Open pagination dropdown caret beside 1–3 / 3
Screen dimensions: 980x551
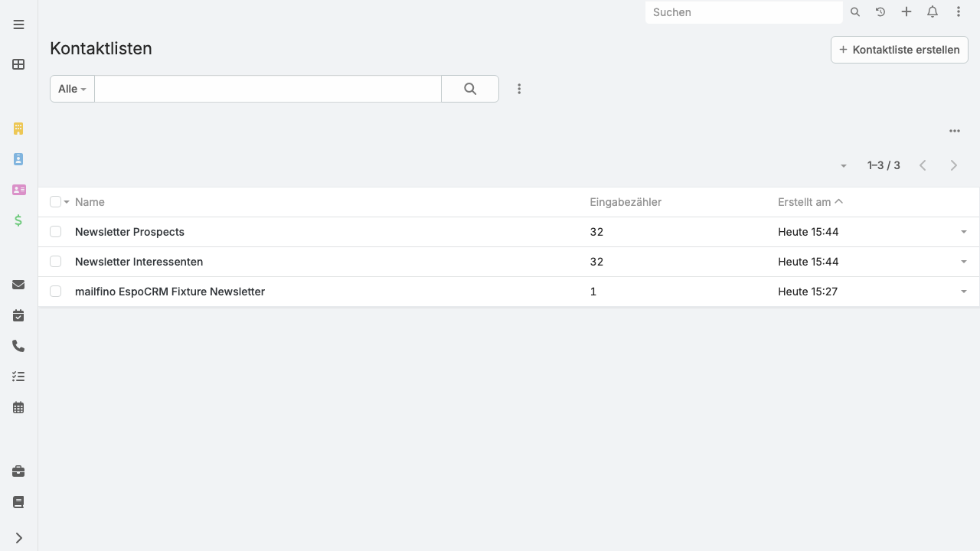click(x=843, y=166)
